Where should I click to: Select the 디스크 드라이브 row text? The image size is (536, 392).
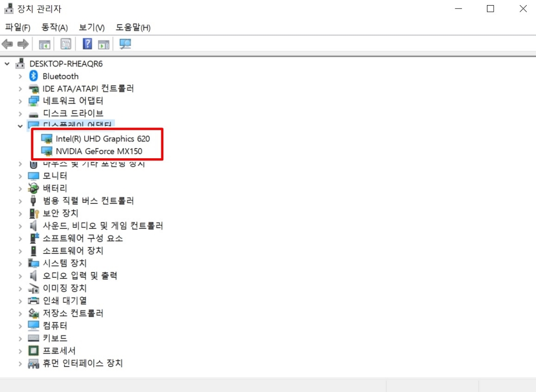coord(73,113)
